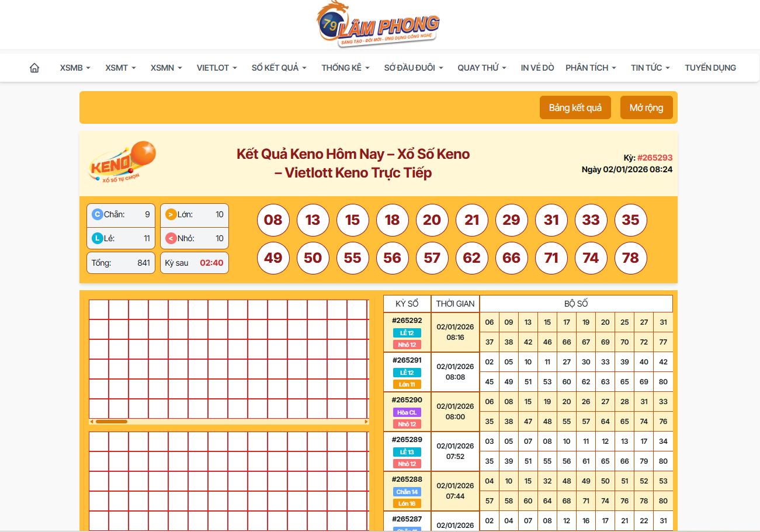Expand the THỐNG KÊ dropdown
The image size is (760, 532).
[x=345, y=68]
